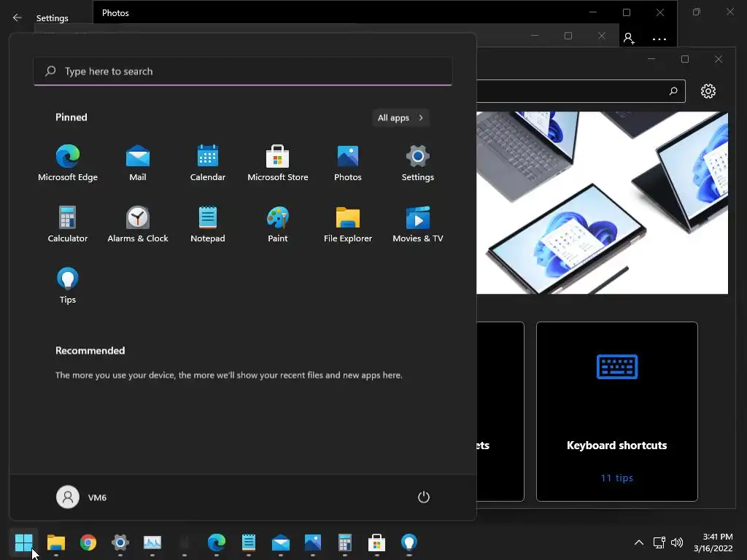Open the VM6 user account menu
Viewport: 747px width, 560px height.
click(x=82, y=497)
